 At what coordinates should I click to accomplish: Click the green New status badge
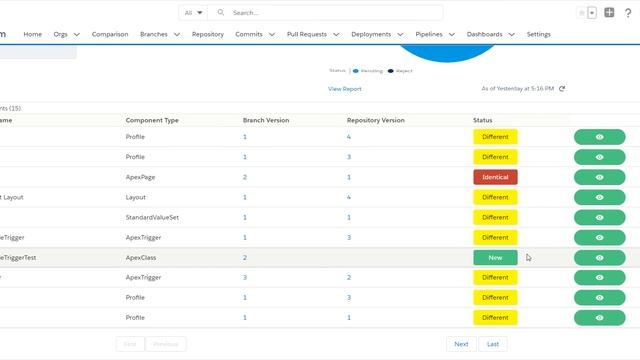[x=495, y=258]
